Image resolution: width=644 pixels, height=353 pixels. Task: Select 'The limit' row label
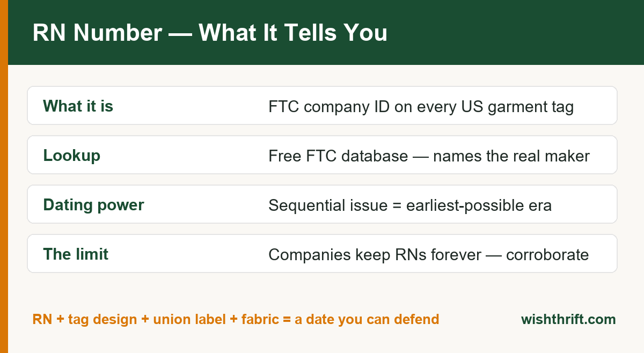[x=76, y=254]
